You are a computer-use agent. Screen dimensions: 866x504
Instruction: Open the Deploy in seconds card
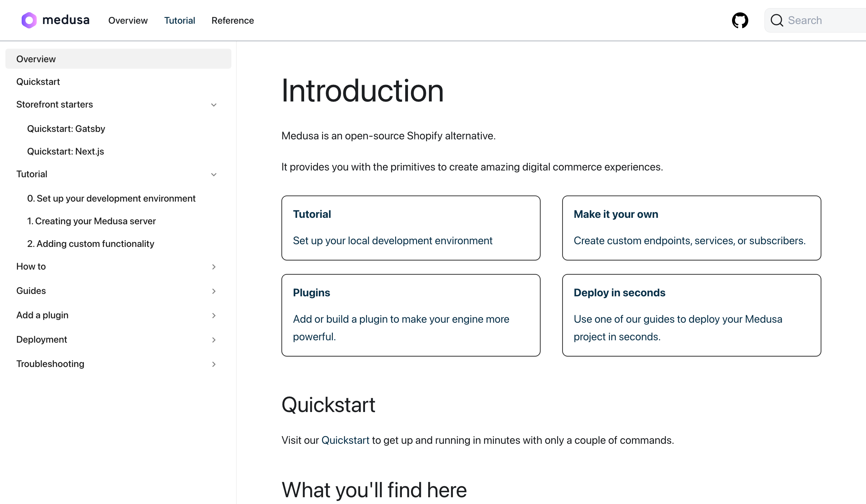point(691,315)
